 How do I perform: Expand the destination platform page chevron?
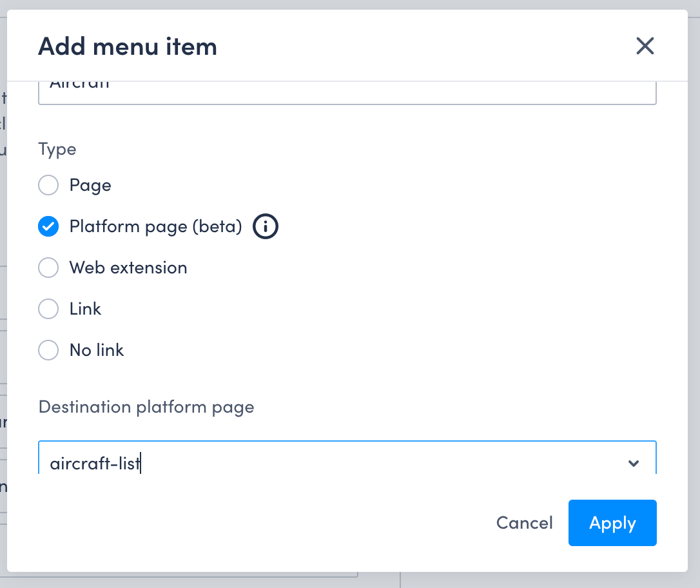(x=633, y=464)
